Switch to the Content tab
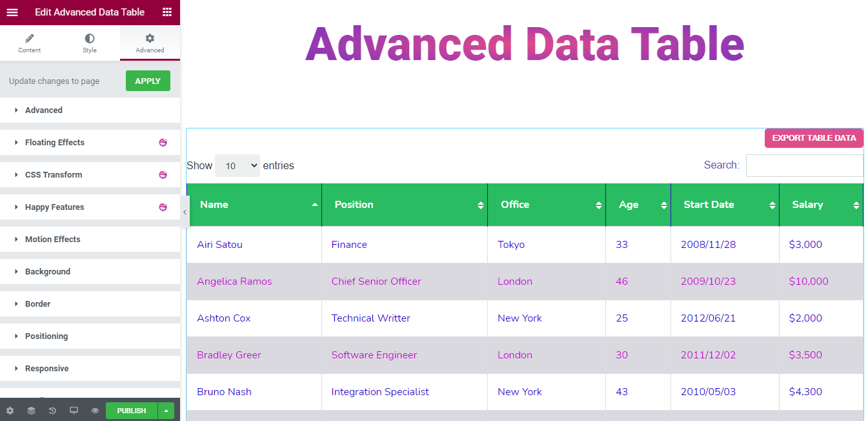The height and width of the screenshot is (421, 868). click(30, 43)
